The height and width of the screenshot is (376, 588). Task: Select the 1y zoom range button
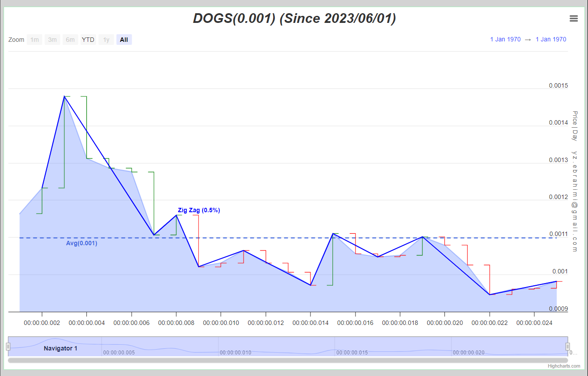[106, 40]
